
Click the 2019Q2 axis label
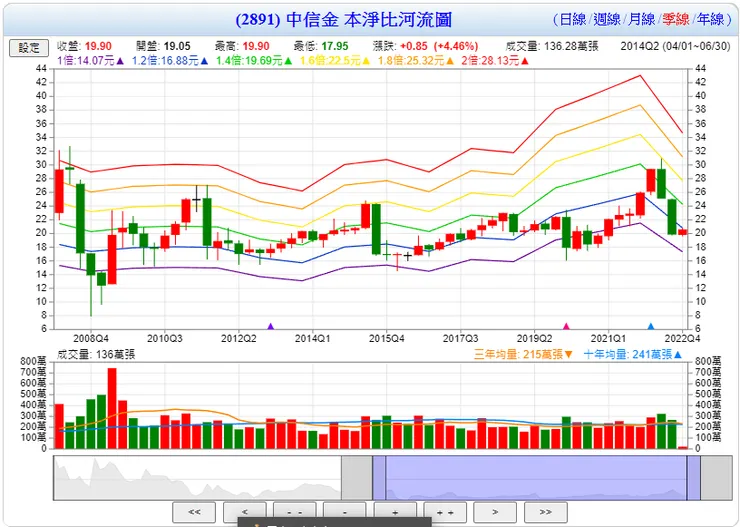[535, 338]
